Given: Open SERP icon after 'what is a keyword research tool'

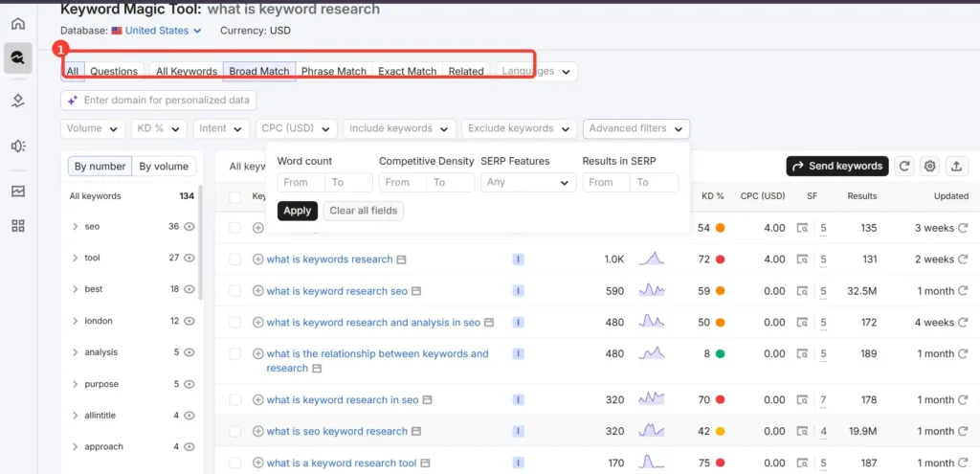Looking at the screenshot, I should (x=426, y=463).
